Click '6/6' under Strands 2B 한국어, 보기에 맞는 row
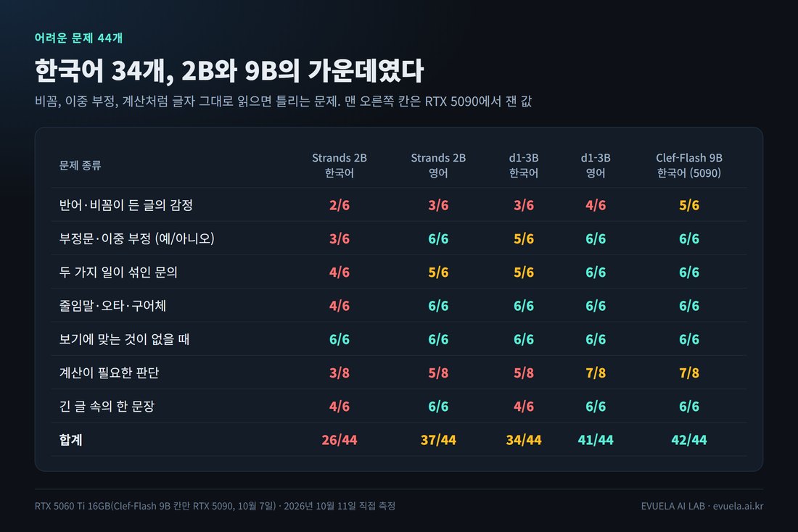The image size is (798, 532). pos(340,339)
